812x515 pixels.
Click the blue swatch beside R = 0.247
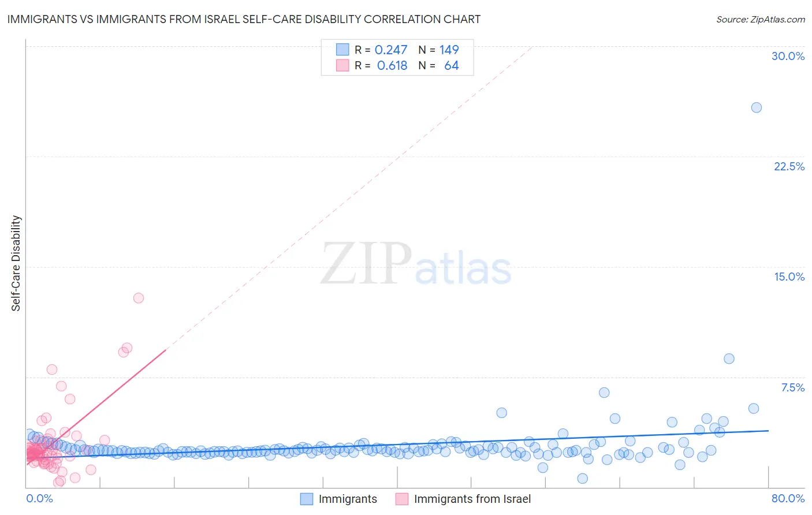[x=342, y=50]
